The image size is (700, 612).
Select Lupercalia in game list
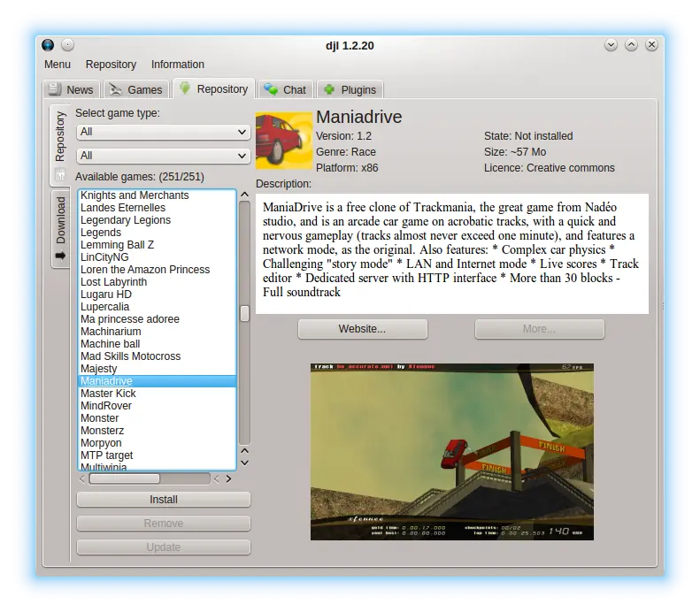point(158,307)
